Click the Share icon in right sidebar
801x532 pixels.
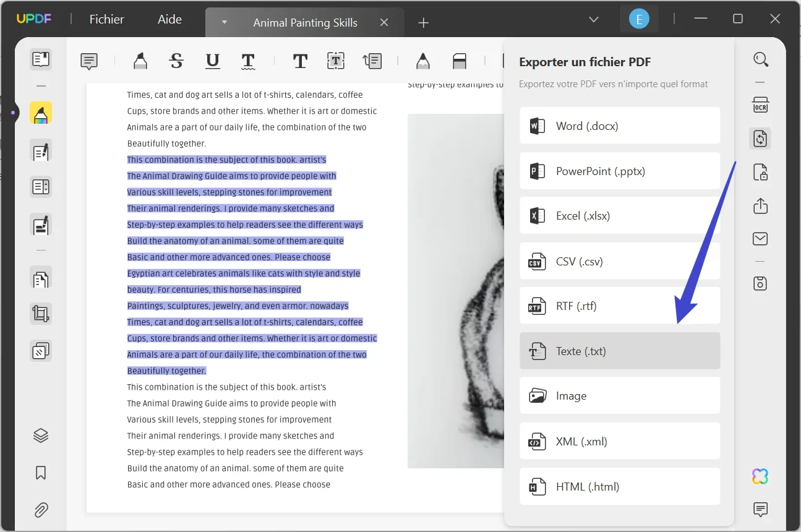(760, 206)
